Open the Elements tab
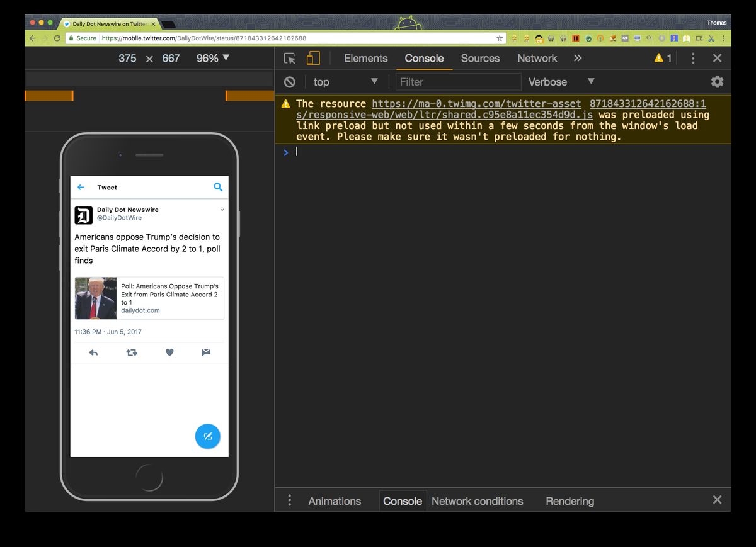Screen dimensions: 756x547 [365, 58]
